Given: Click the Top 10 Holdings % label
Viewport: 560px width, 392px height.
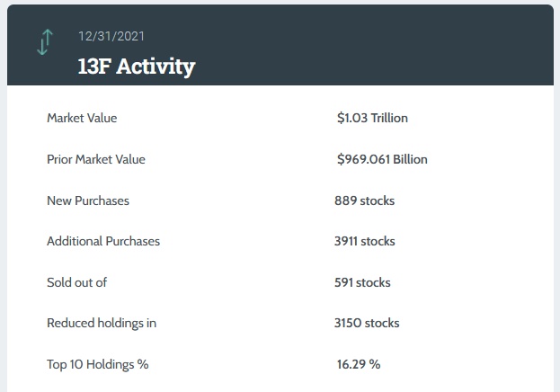Looking at the screenshot, I should click(97, 364).
